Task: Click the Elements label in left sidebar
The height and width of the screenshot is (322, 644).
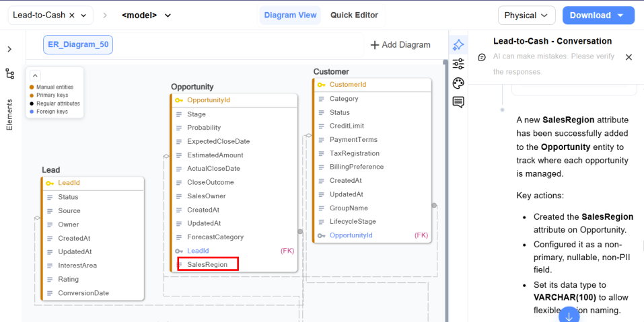Action: coord(10,115)
